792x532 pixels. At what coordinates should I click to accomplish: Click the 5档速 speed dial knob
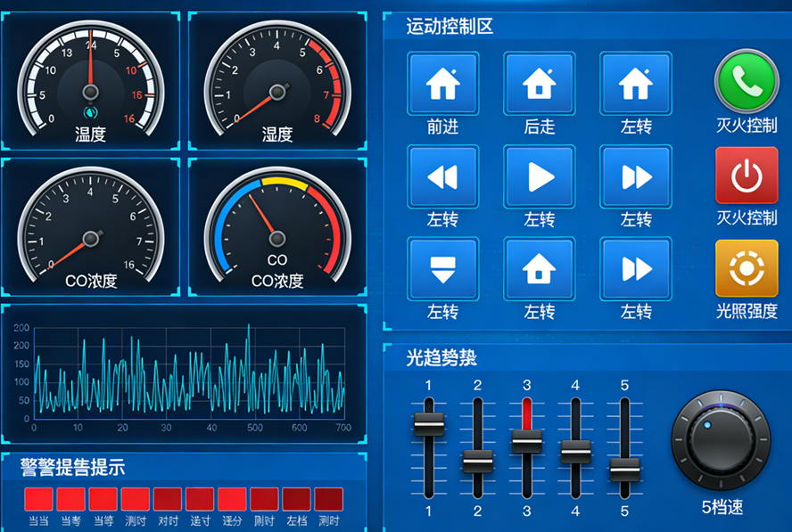coord(720,443)
